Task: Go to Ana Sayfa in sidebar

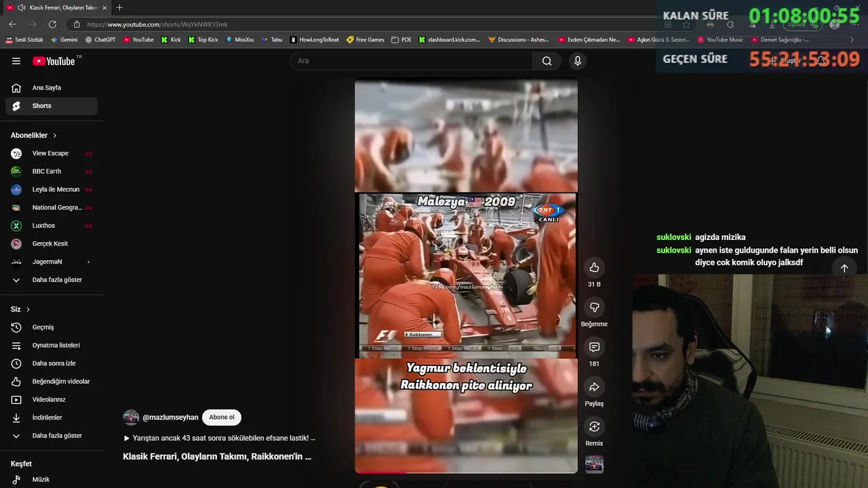Action: point(52,87)
